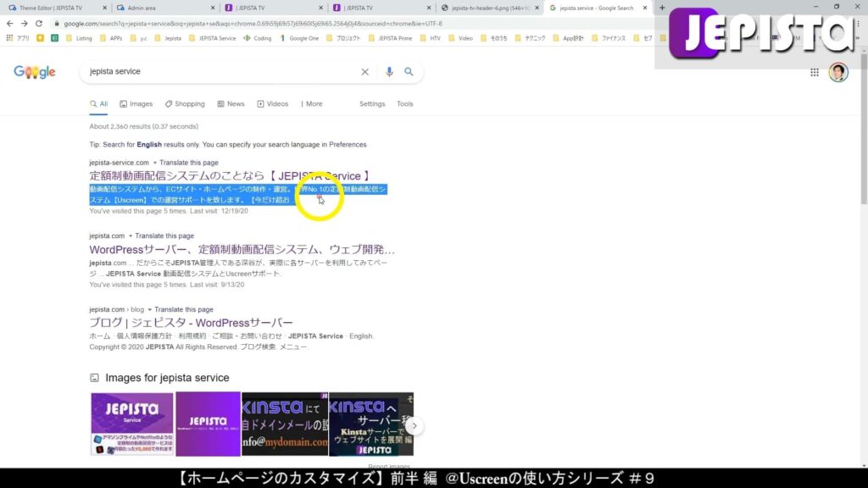
Task: Open the Kinsta mydomain.com email image thumbnail
Action: tap(285, 424)
